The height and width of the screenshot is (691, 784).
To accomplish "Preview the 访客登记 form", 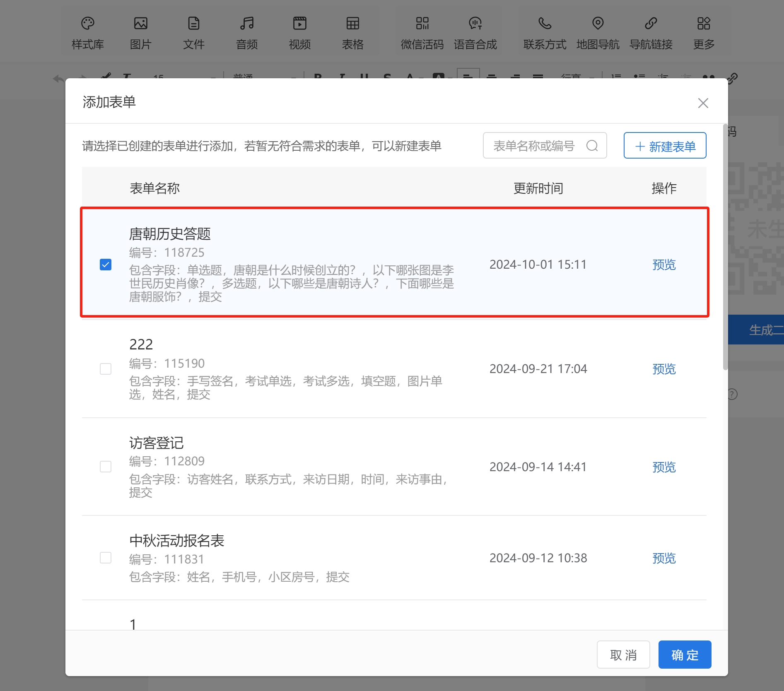I will tap(663, 467).
